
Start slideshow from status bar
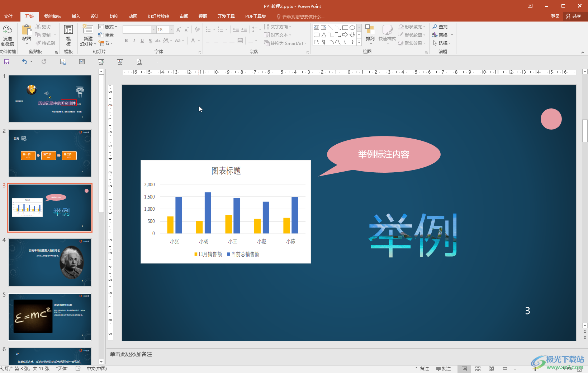tap(505, 369)
